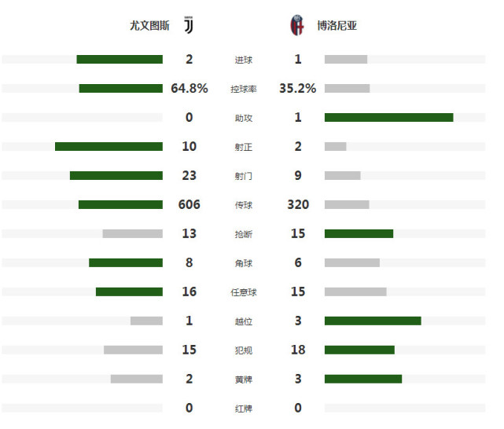
Task: Click Bologna gray possession bar
Action: 348,88
